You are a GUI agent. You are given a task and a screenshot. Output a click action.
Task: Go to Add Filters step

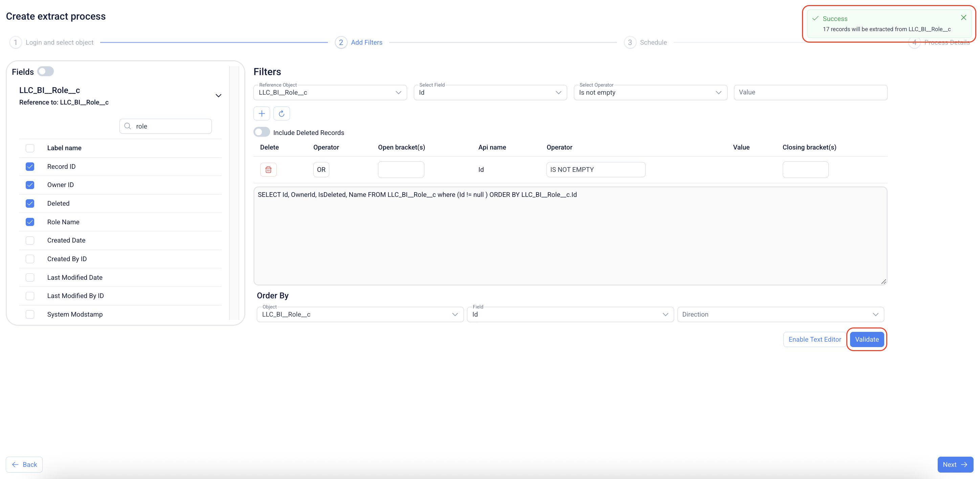(366, 42)
